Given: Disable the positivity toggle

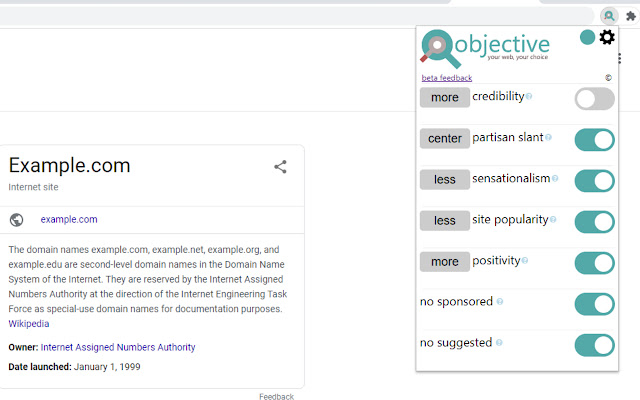Looking at the screenshot, I should point(594,263).
